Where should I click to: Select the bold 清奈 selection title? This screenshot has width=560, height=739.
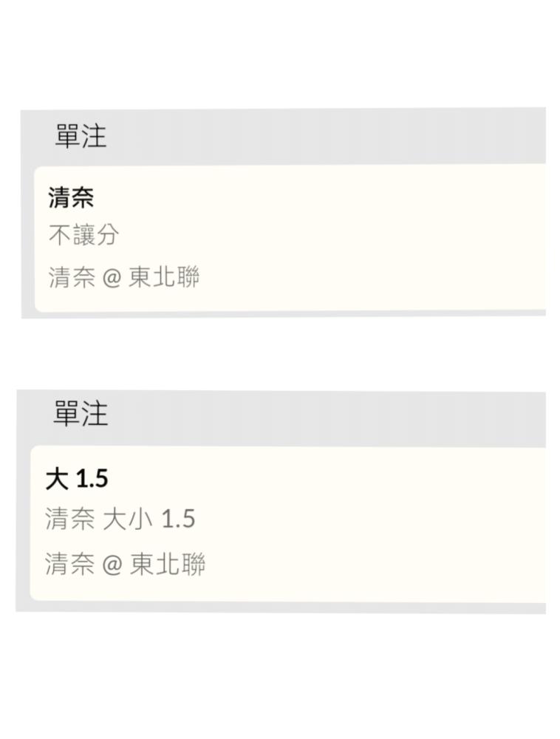72,198
